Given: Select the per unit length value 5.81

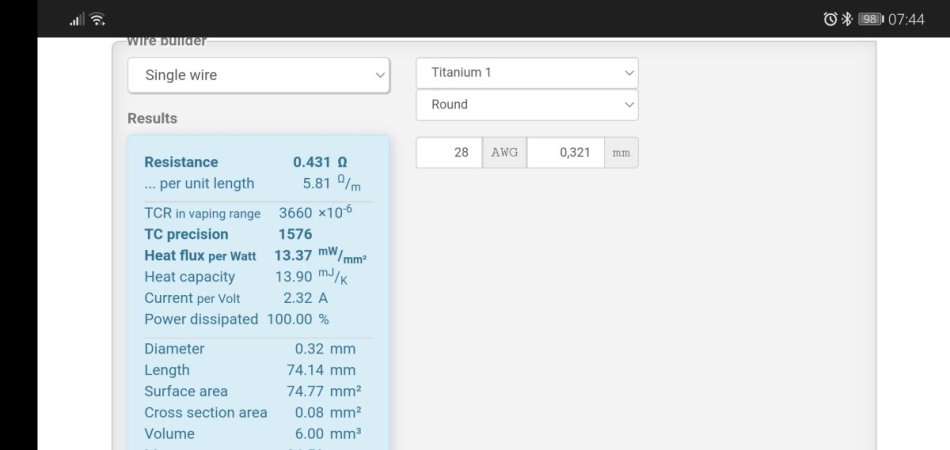Looking at the screenshot, I should tap(316, 184).
